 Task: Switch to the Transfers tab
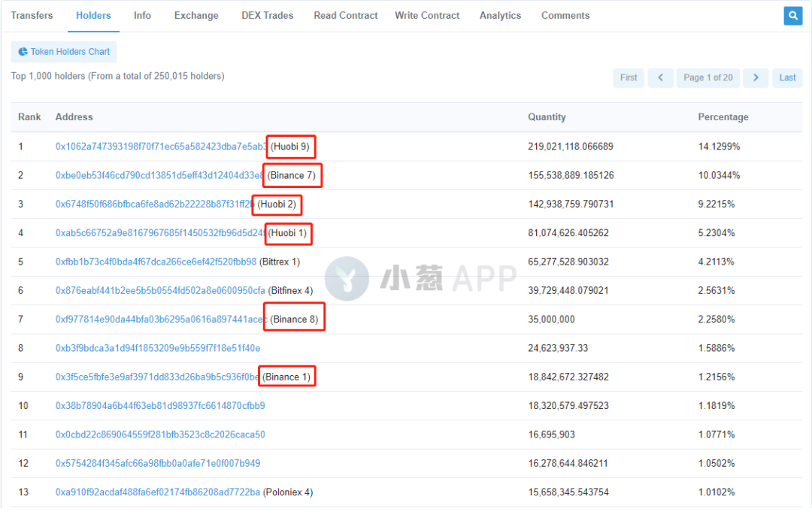click(x=32, y=16)
